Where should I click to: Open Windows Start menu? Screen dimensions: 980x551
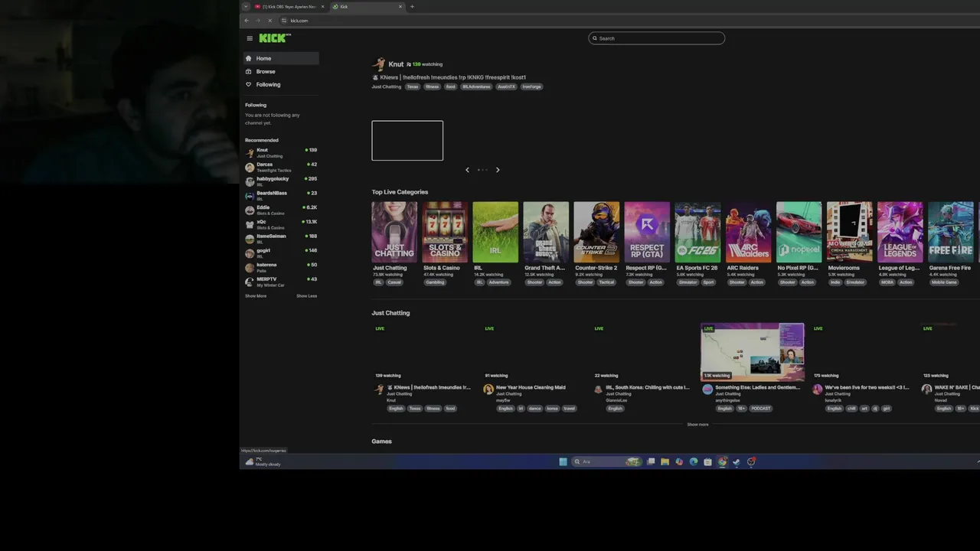click(563, 461)
